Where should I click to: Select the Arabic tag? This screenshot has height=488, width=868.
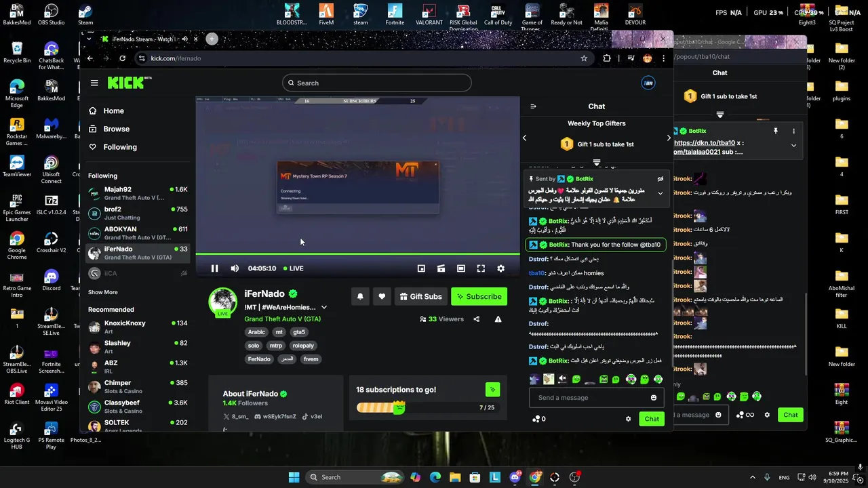click(256, 332)
